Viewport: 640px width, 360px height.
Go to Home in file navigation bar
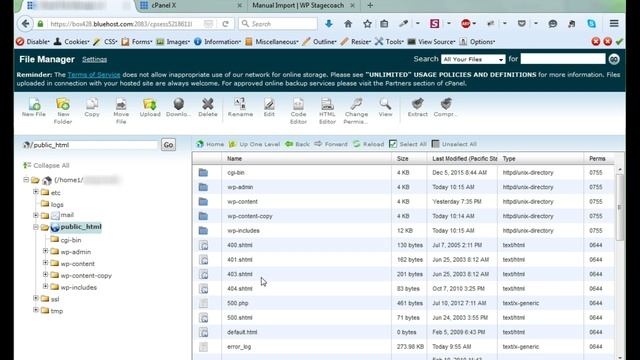210,144
